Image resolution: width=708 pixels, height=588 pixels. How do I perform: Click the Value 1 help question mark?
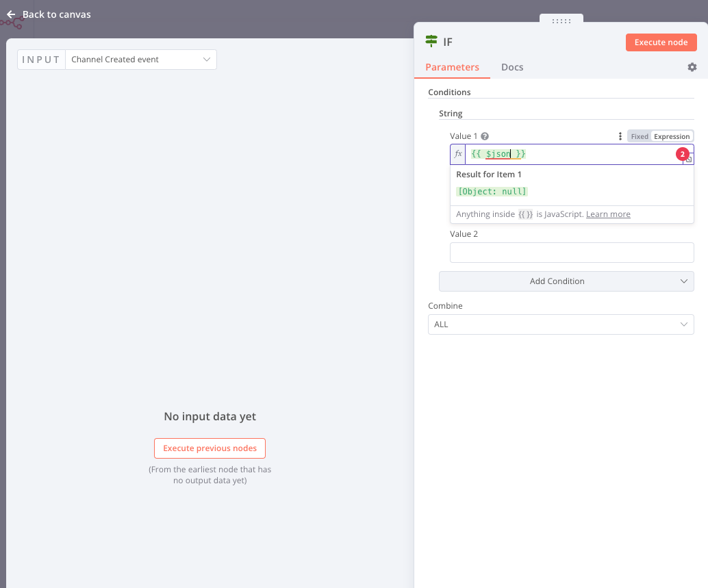click(x=485, y=136)
